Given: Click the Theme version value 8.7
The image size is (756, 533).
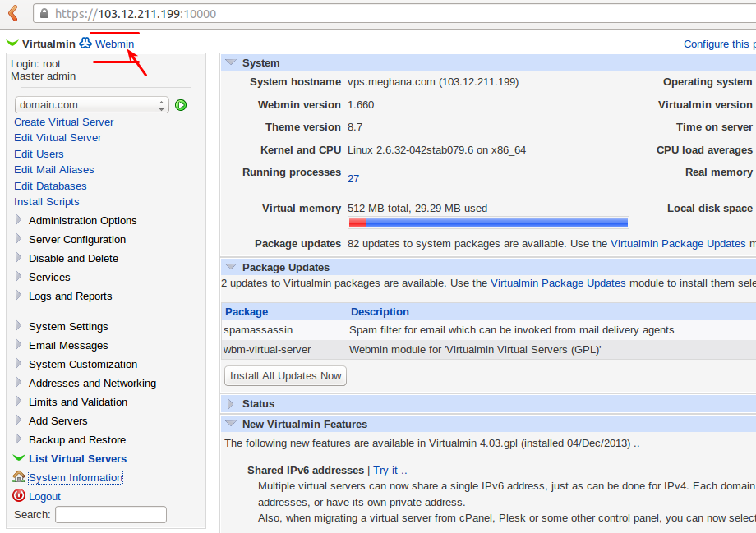Looking at the screenshot, I should 355,127.
